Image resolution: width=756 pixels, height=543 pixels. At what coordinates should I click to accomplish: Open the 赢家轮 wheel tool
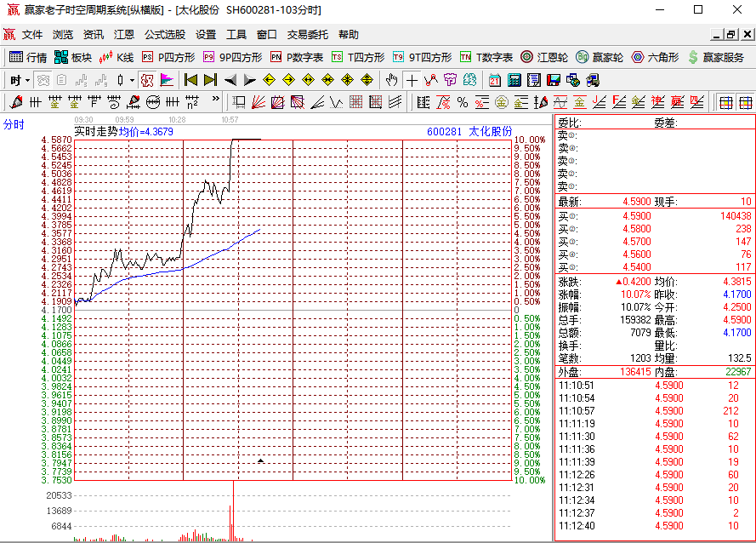[x=600, y=57]
